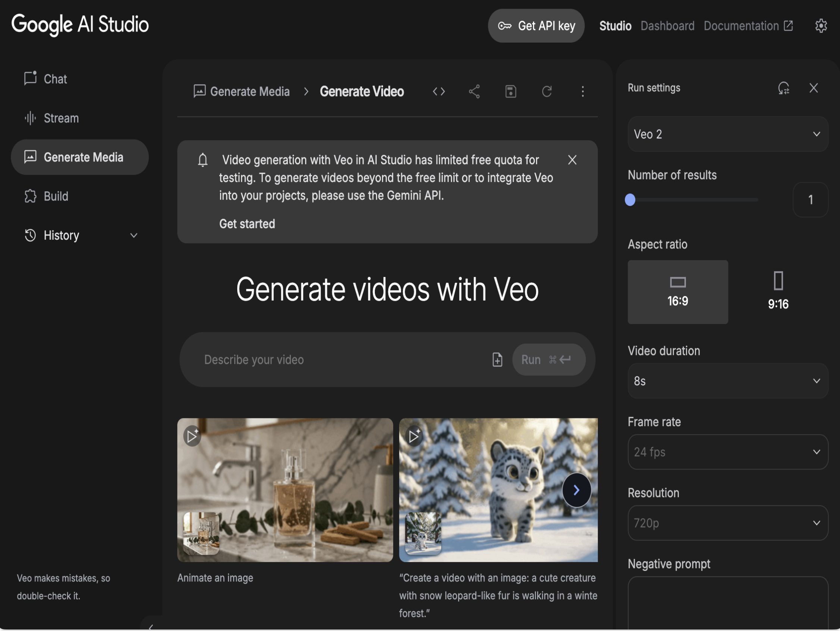Click the small perfume source image inset
The image size is (840, 631).
point(201,533)
